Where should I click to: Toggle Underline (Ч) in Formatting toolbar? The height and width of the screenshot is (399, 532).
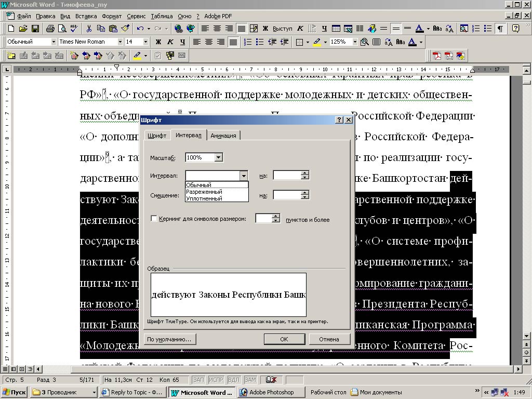(182, 42)
